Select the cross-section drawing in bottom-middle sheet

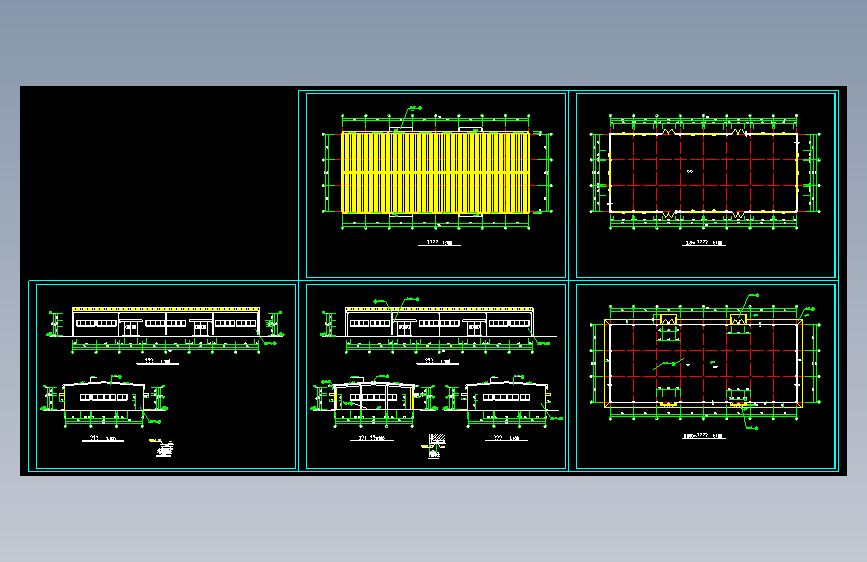374,396
